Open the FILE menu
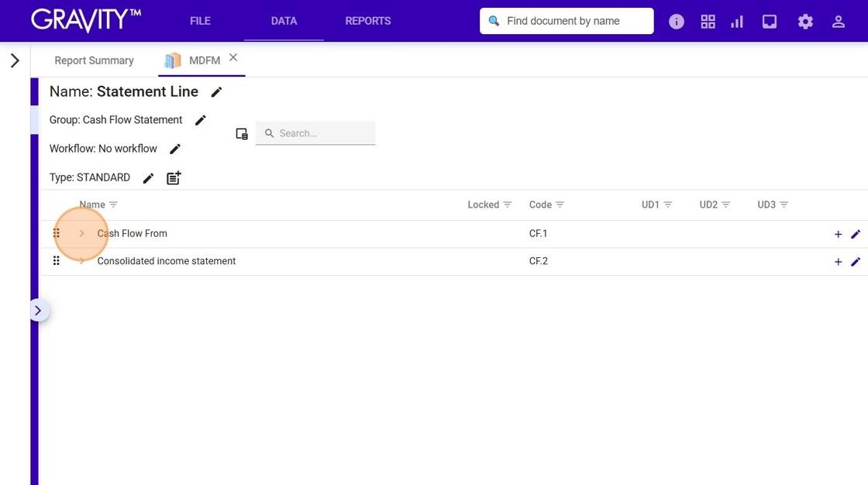 click(200, 21)
